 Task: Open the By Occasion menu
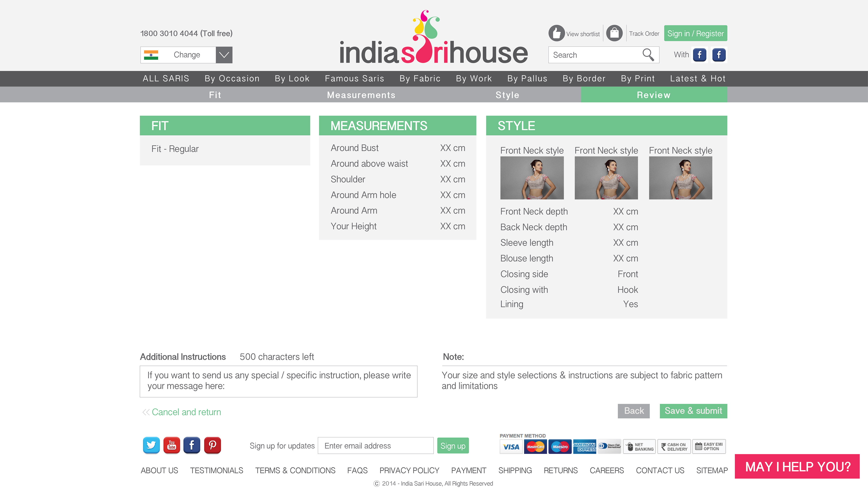[x=232, y=79]
